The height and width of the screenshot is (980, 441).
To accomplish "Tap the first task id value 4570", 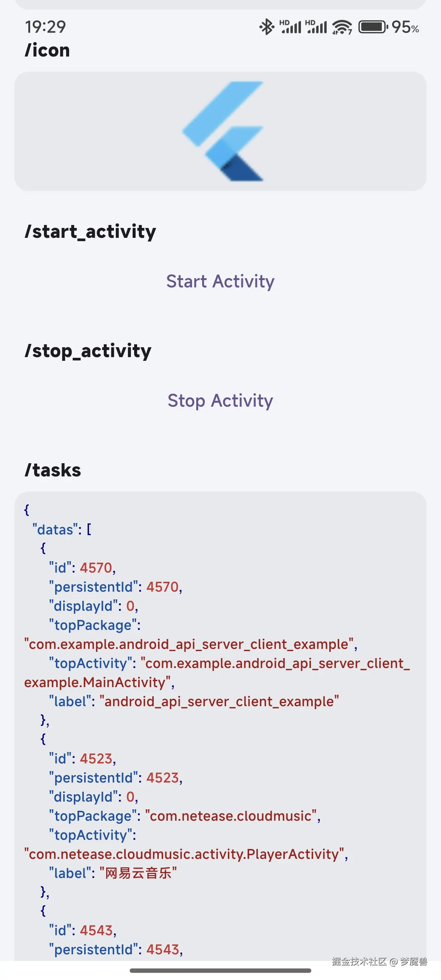I will pyautogui.click(x=96, y=567).
